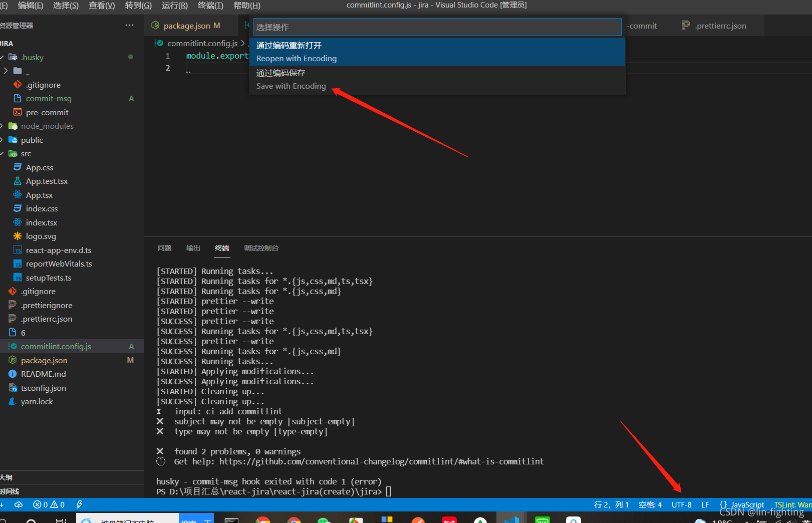Click the yarn.lock yarn icon

coord(13,401)
